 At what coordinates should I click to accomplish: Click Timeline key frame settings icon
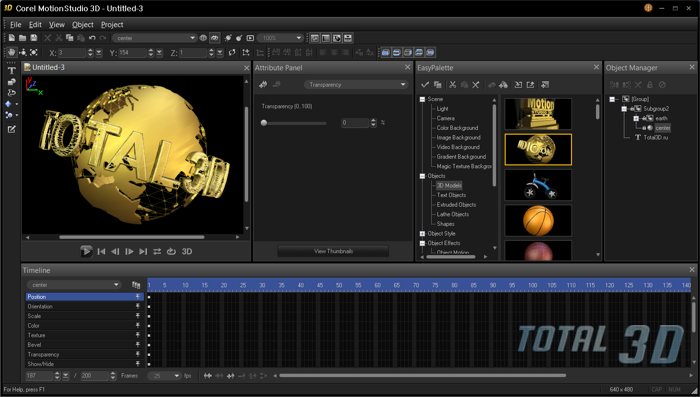click(136, 285)
